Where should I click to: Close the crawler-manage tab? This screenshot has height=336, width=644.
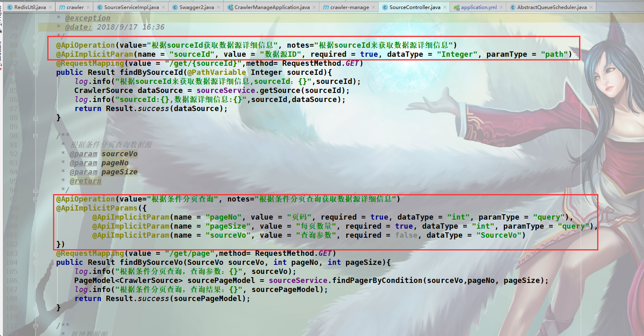(x=373, y=7)
